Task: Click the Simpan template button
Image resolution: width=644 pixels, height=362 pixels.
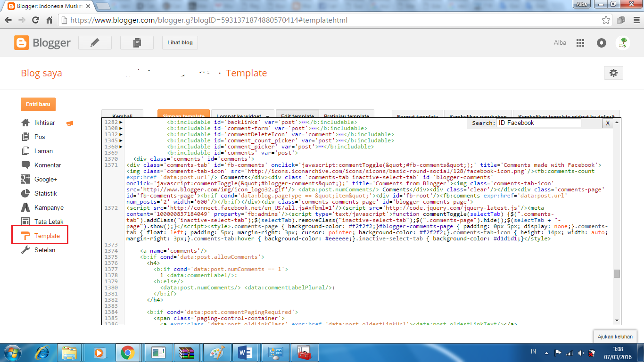Action: point(183,115)
